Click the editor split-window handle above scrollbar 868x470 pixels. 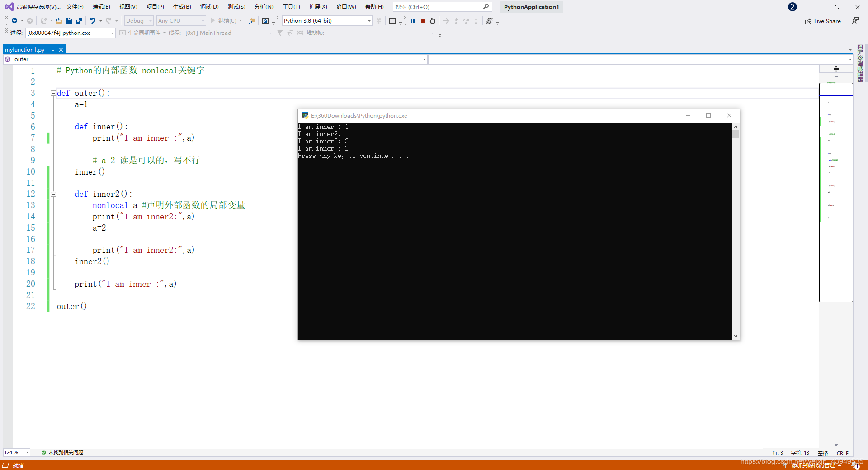pos(836,69)
